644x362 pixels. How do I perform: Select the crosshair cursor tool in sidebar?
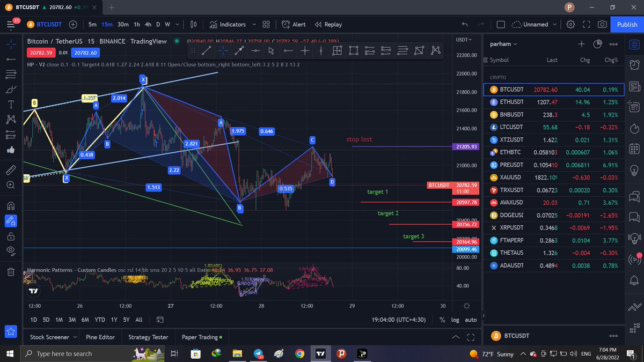coord(11,45)
